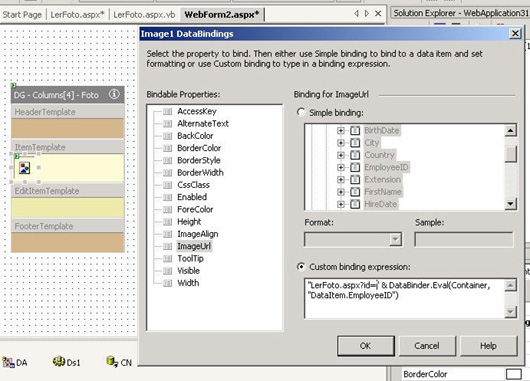Pick the ImageUrl property icon
Screen dimensions: 530x381
pyautogui.click(x=167, y=246)
